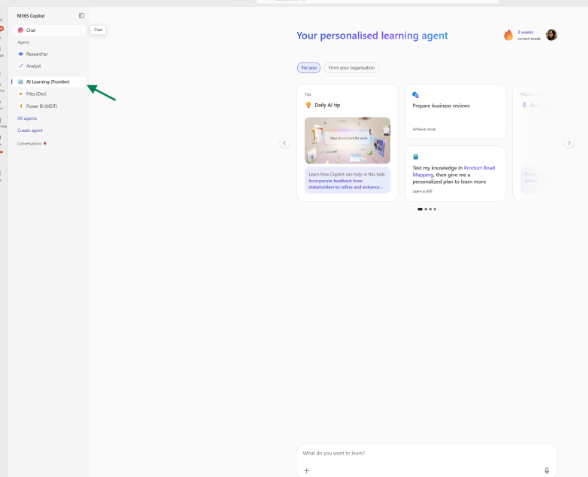Click the Analyst agent icon
588x477 pixels.
point(21,66)
